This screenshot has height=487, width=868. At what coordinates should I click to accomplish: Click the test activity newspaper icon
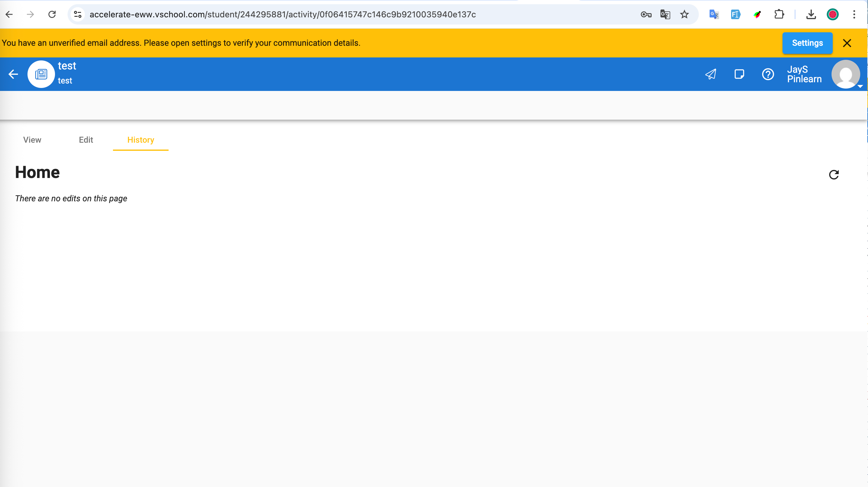(x=41, y=74)
